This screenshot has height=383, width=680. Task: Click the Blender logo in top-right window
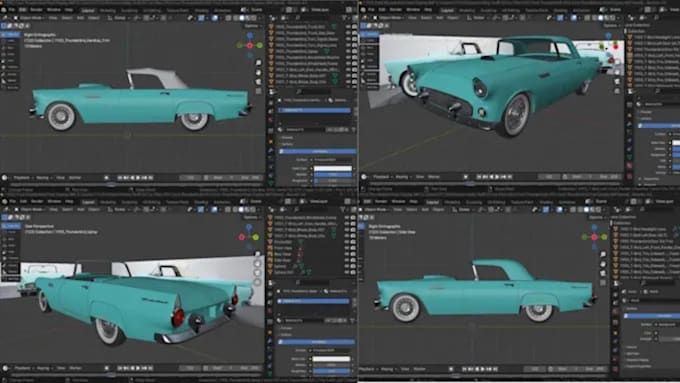click(363, 10)
